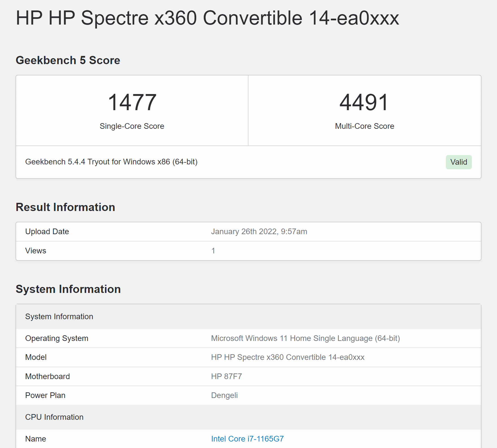Open the Intel Core i7-1165G7 link

point(247,439)
